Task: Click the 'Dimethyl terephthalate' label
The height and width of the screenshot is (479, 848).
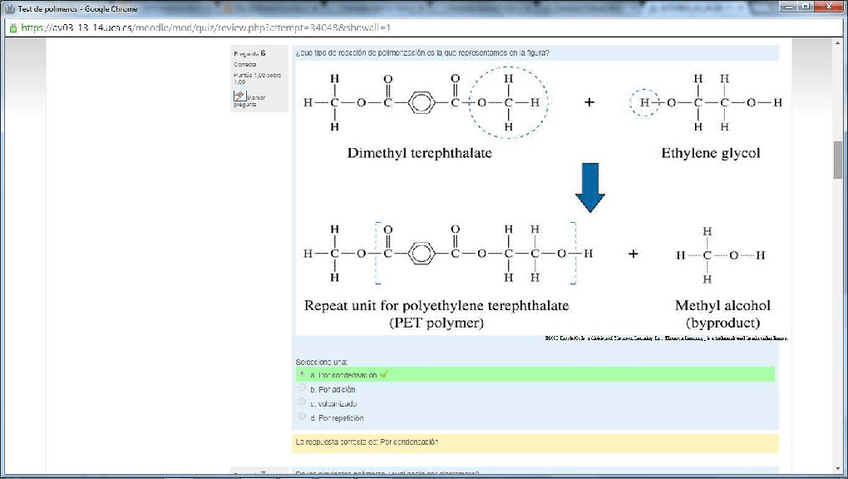Action: coord(420,153)
